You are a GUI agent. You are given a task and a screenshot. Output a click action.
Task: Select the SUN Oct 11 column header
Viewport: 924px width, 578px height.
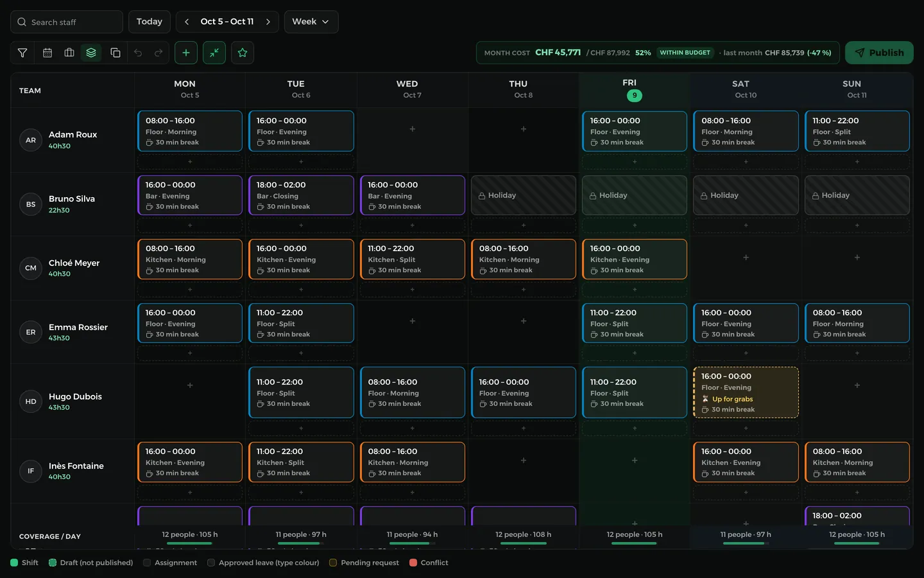point(857,89)
